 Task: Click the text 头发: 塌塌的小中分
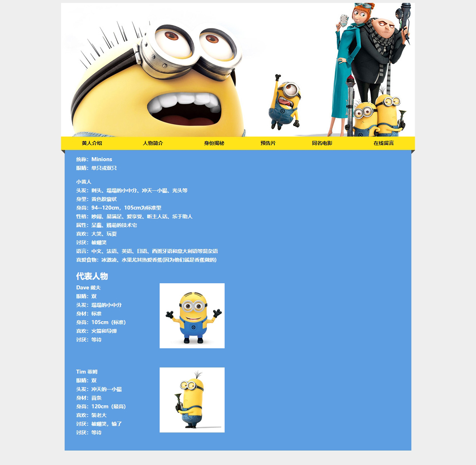point(99,305)
